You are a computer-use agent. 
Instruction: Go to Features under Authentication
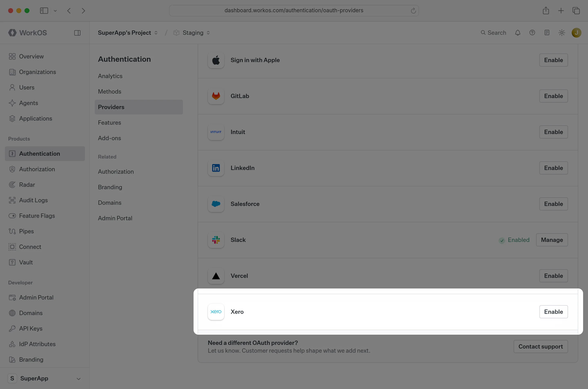click(x=139, y=123)
